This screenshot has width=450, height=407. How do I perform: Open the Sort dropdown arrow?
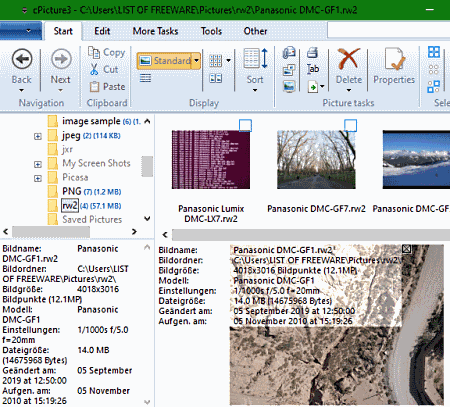255,90
